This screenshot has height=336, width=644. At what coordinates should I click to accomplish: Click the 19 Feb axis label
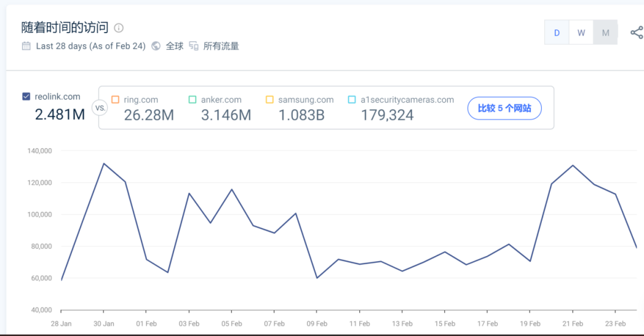coord(530,324)
